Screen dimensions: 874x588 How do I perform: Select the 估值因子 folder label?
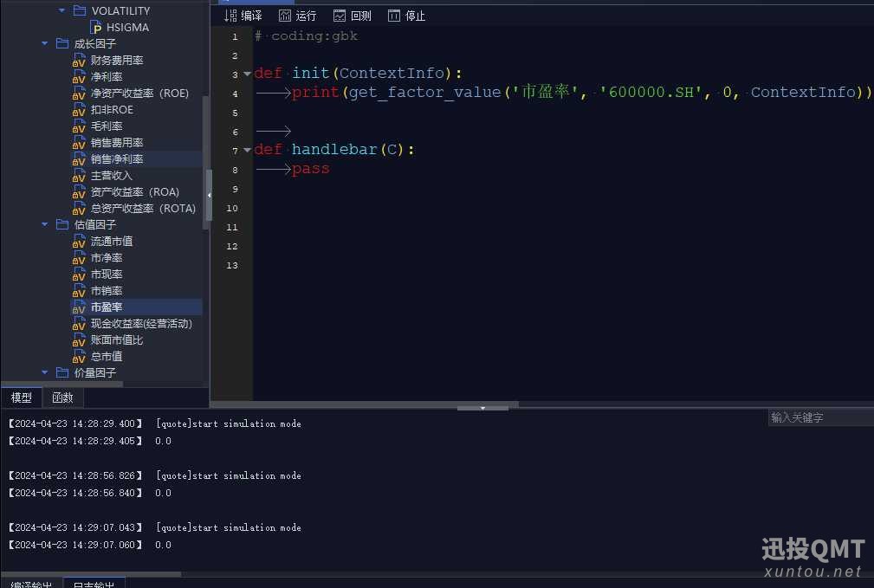point(94,224)
